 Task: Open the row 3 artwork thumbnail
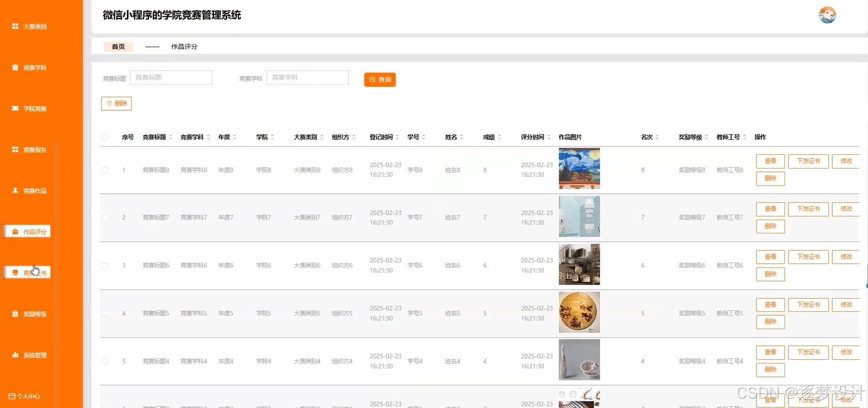tap(579, 264)
